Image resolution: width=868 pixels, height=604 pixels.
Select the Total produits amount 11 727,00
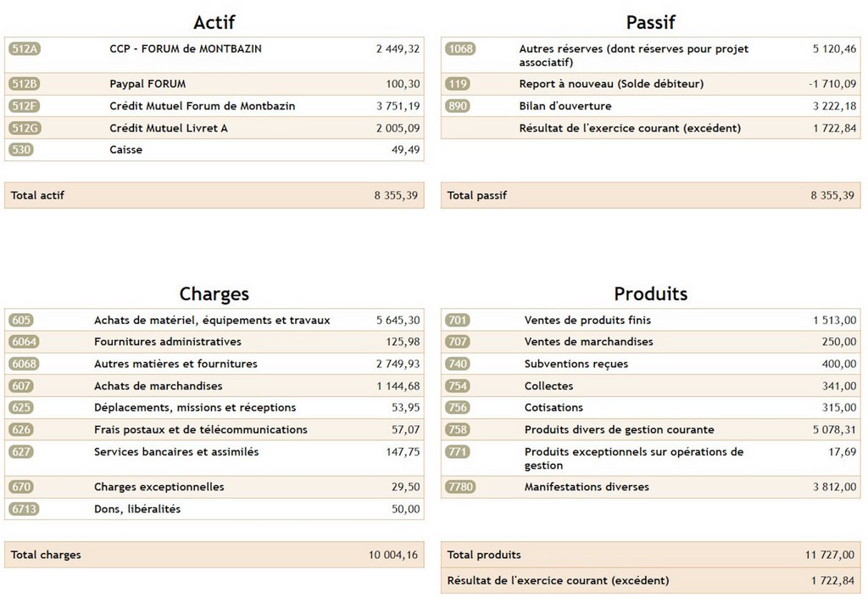pyautogui.click(x=830, y=555)
